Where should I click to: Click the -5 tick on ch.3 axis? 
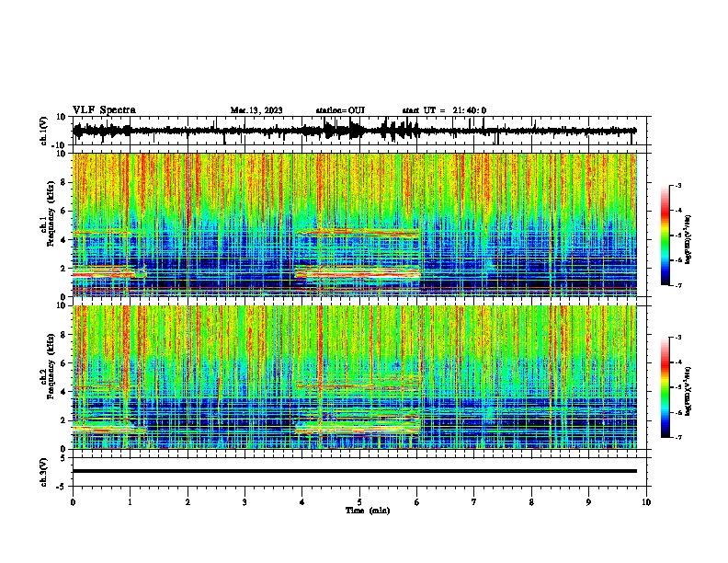(x=62, y=487)
